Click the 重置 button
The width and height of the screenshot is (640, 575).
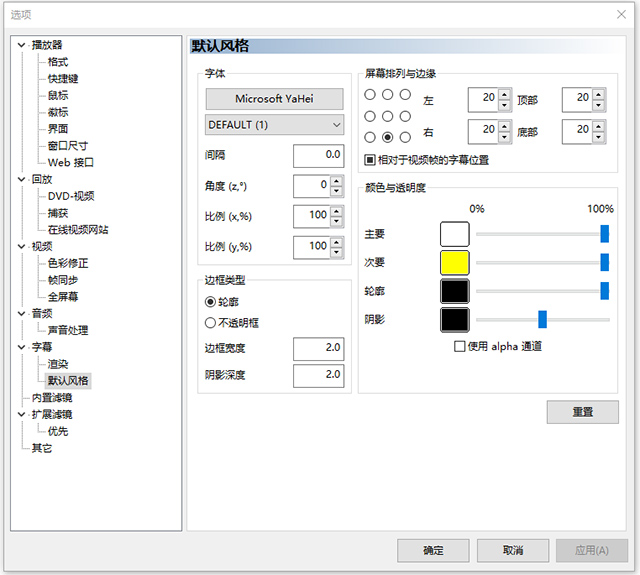(582, 412)
